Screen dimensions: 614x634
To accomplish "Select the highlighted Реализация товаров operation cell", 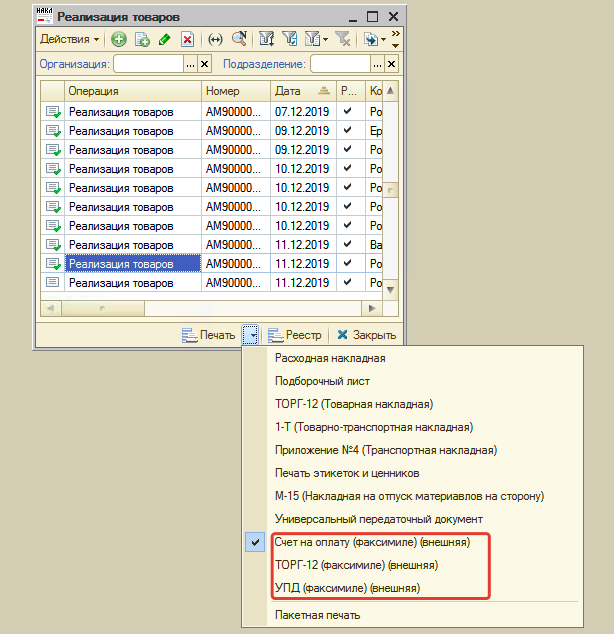I will (x=133, y=264).
